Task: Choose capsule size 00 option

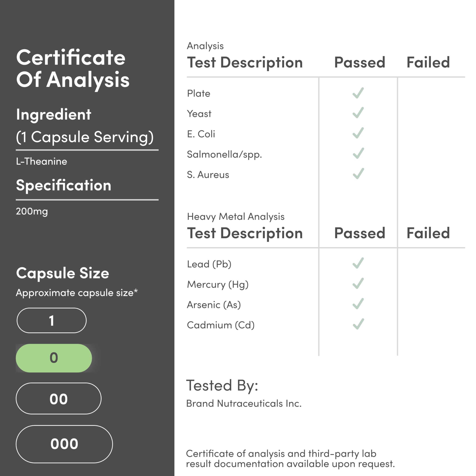Action: (58, 399)
